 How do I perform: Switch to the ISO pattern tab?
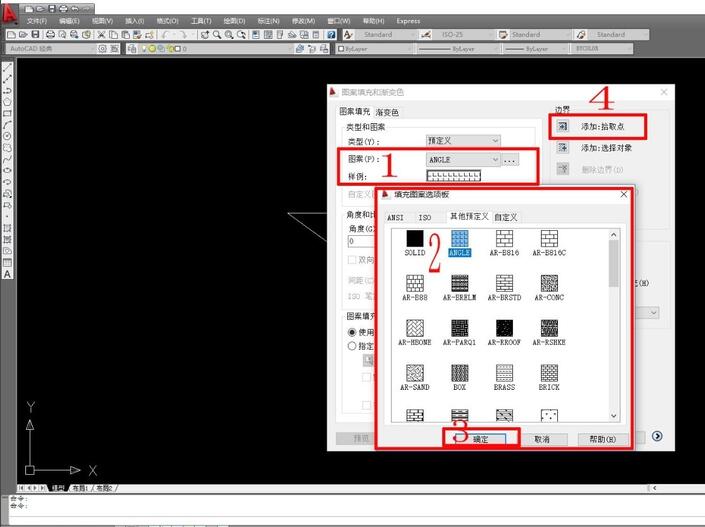(x=425, y=217)
